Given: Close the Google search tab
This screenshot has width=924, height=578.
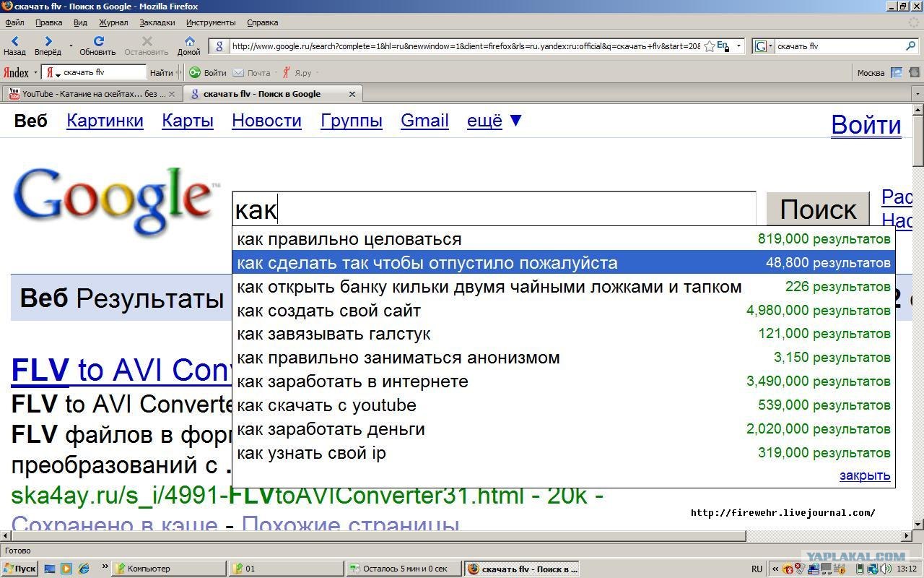Looking at the screenshot, I should (352, 94).
